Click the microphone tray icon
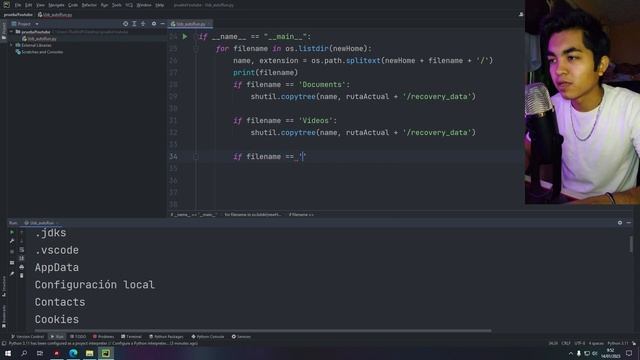This screenshot has width=640, height=360. (578, 353)
